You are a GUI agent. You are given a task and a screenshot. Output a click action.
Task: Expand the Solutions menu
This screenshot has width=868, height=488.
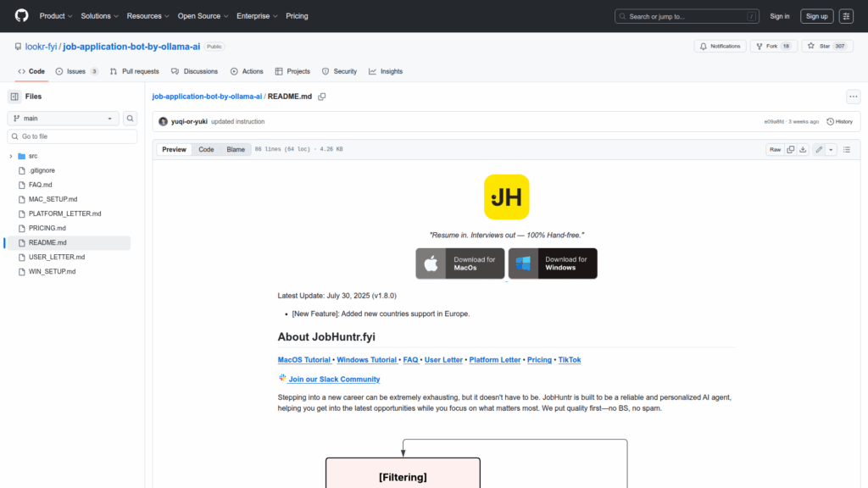click(100, 16)
